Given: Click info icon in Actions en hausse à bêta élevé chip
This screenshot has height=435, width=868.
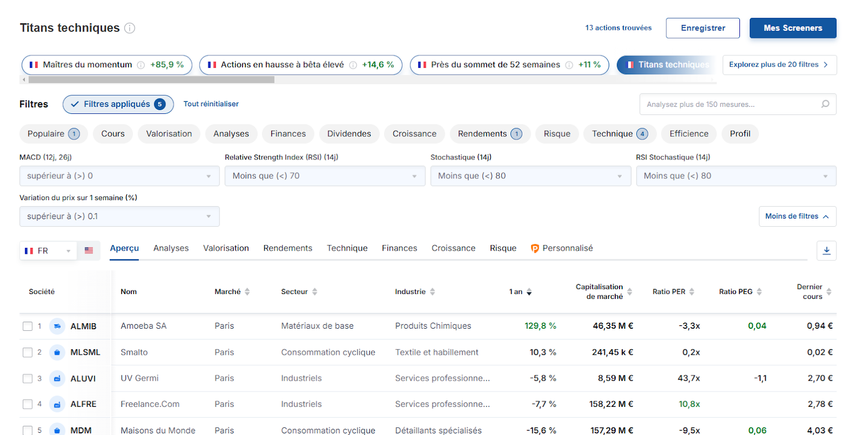Looking at the screenshot, I should pos(353,65).
